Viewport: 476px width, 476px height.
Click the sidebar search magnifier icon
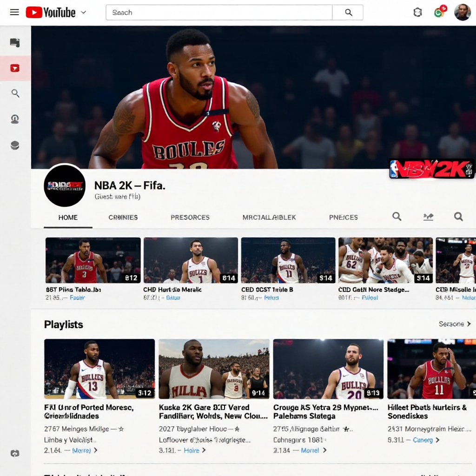point(15,93)
